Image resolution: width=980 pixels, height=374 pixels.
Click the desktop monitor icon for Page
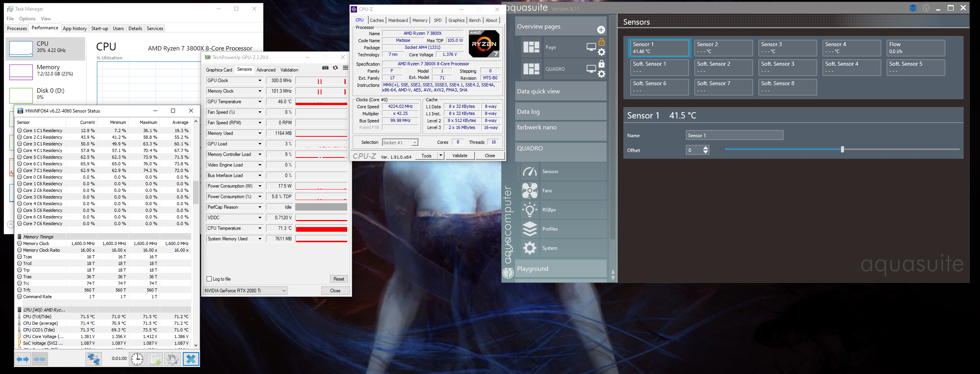[591, 47]
